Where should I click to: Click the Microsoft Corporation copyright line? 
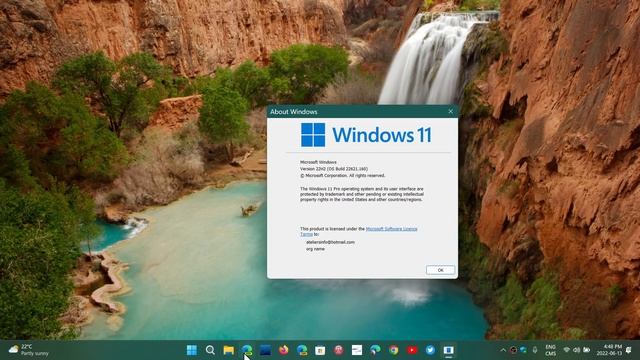(x=342, y=176)
